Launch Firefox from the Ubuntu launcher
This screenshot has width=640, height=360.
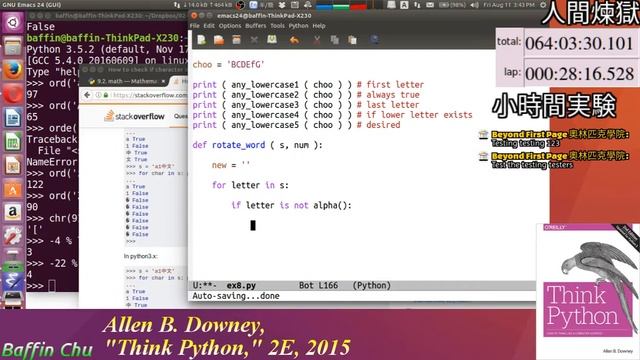(13, 70)
